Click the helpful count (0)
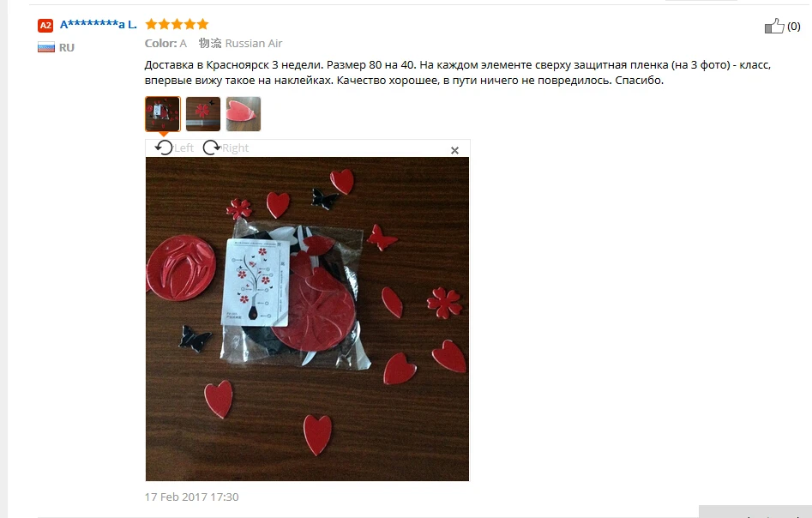 point(794,27)
